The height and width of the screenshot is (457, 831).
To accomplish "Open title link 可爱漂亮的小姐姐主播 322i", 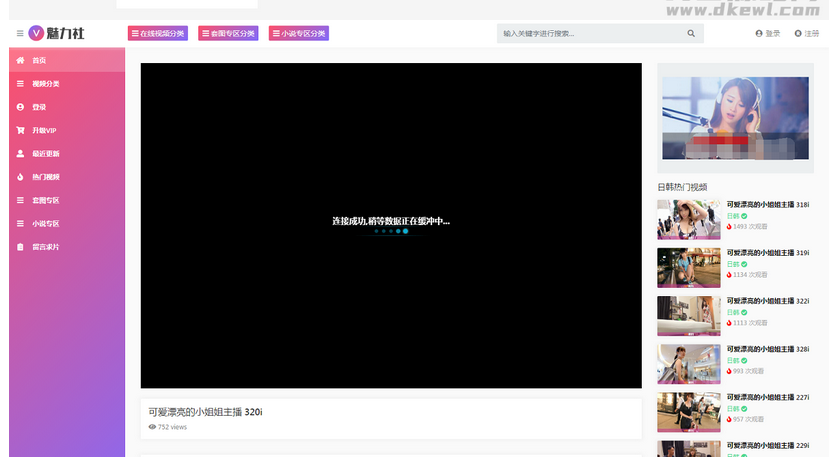I will (x=768, y=301).
